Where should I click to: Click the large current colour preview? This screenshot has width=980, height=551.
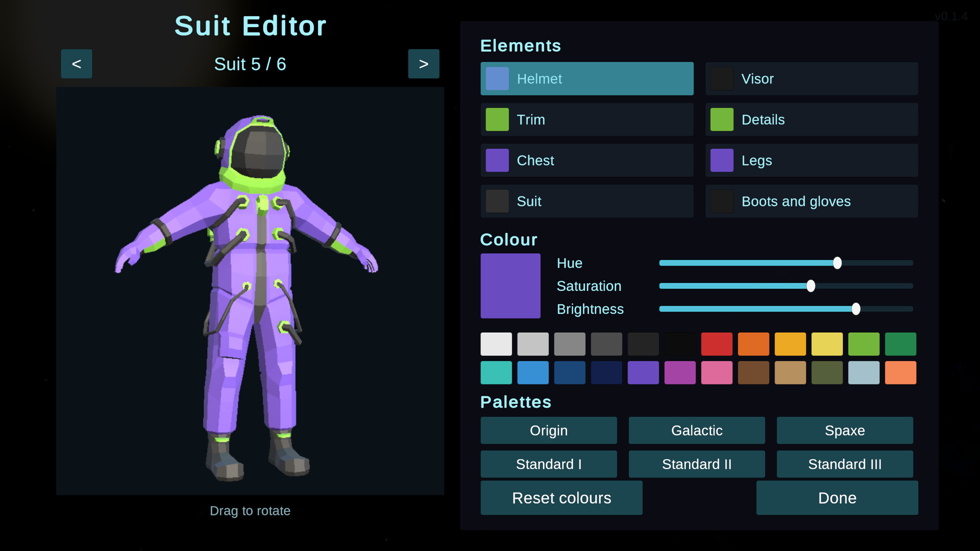pos(510,286)
